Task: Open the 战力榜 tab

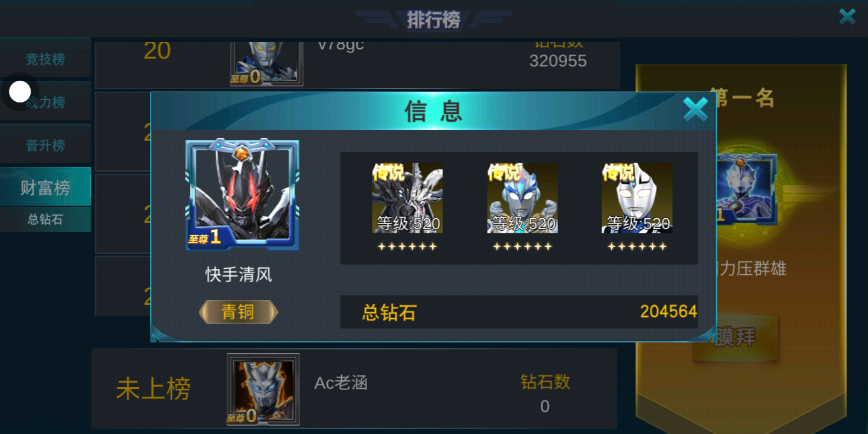Action: (x=45, y=102)
